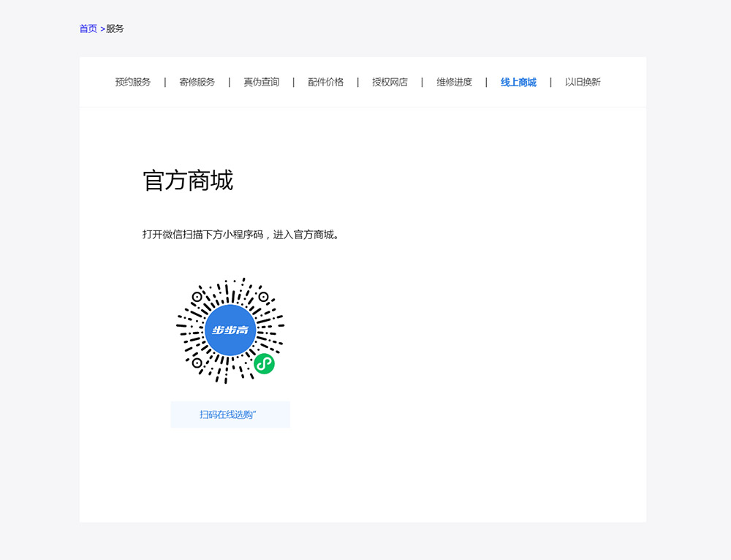The height and width of the screenshot is (560, 731).
Task: Click the blue 步步高 logo circle
Action: pyautogui.click(x=230, y=330)
